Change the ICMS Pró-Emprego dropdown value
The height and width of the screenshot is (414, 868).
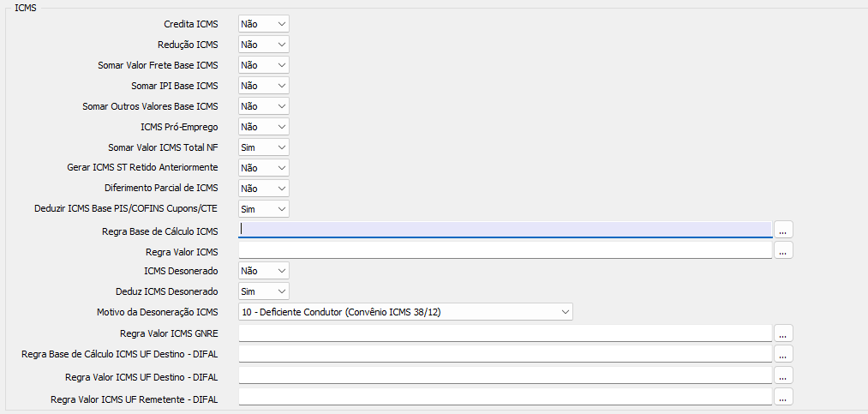pos(264,127)
